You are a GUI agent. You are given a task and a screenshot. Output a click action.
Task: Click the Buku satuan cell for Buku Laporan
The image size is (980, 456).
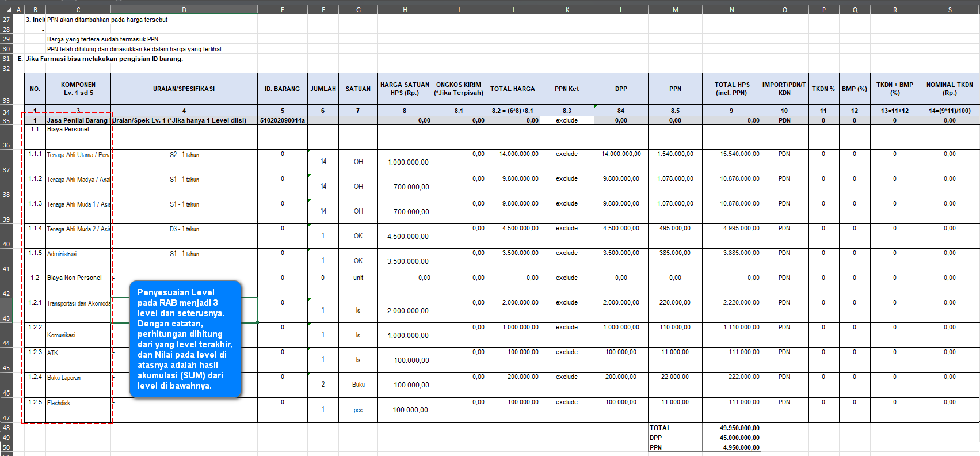pos(358,385)
